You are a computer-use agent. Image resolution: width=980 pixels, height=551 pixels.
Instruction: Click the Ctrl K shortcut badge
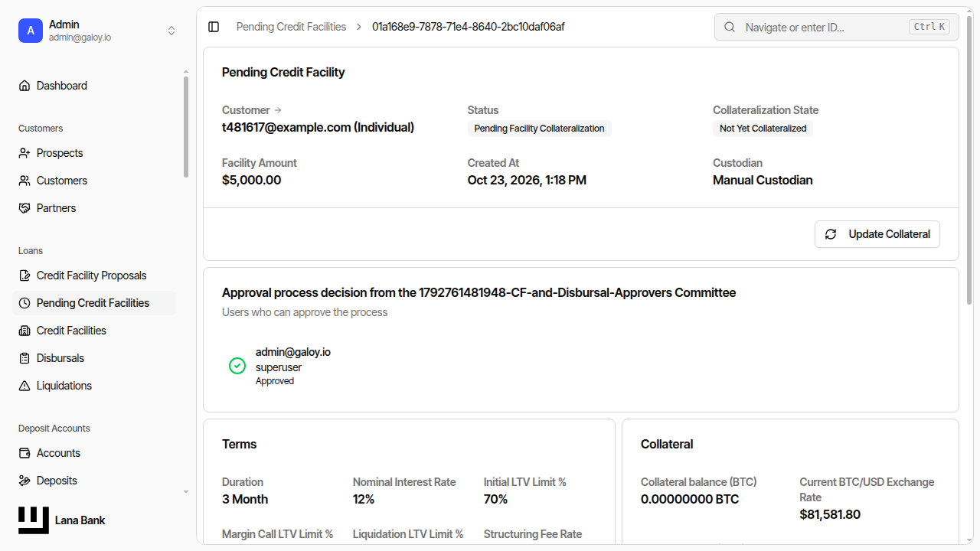(x=929, y=27)
